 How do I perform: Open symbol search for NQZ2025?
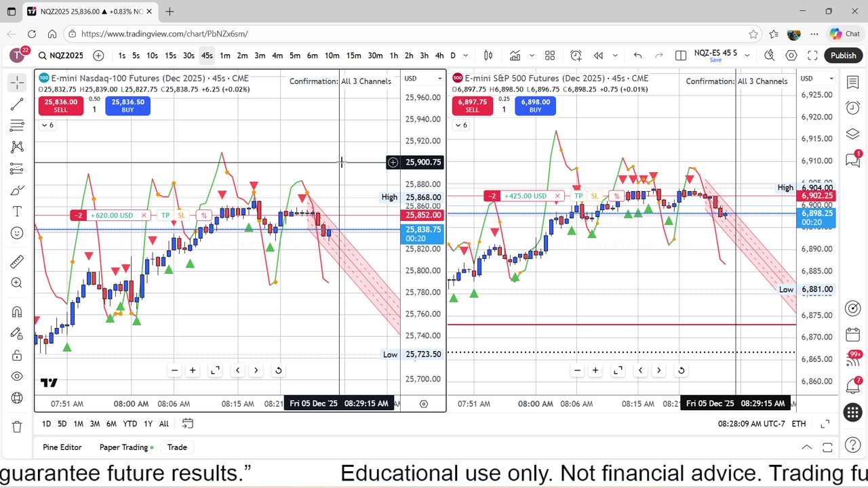coord(61,56)
